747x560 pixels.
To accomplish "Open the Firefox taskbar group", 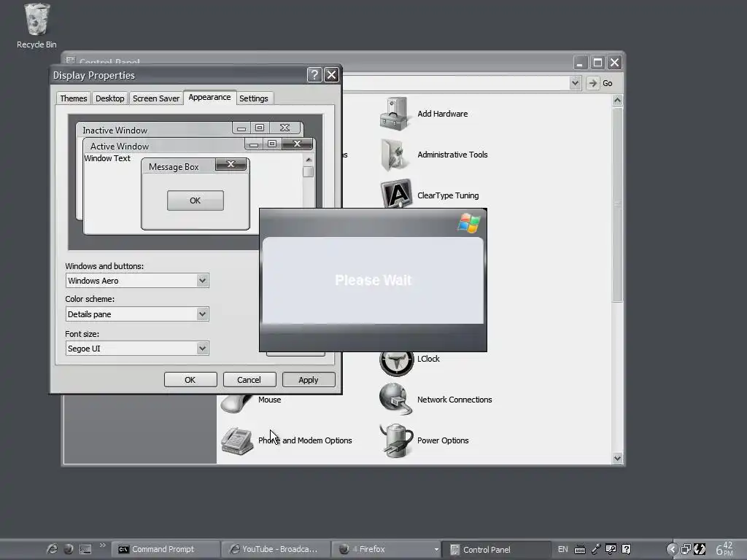I will click(x=385, y=549).
